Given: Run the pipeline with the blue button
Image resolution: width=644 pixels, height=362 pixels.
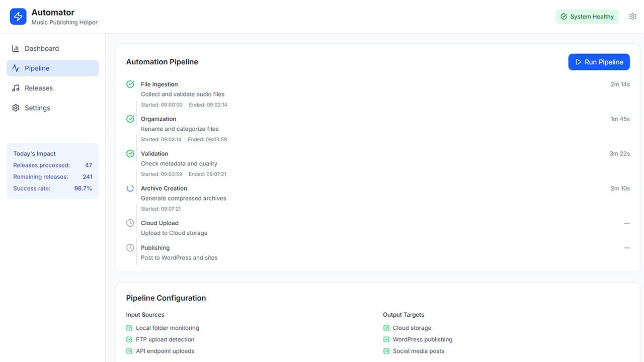Looking at the screenshot, I should [599, 62].
